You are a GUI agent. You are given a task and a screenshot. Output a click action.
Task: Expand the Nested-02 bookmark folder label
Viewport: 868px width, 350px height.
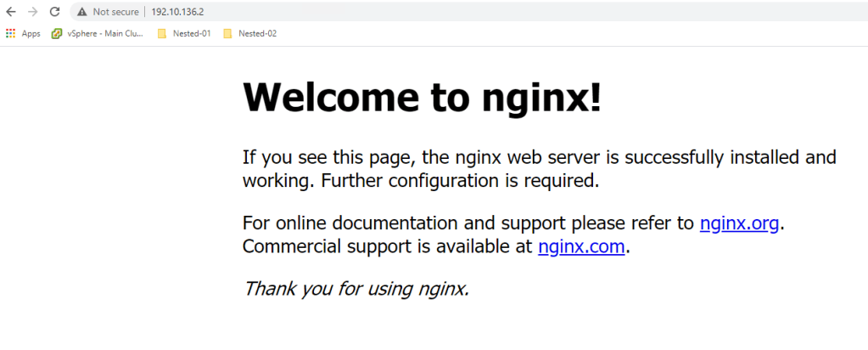[x=257, y=34]
